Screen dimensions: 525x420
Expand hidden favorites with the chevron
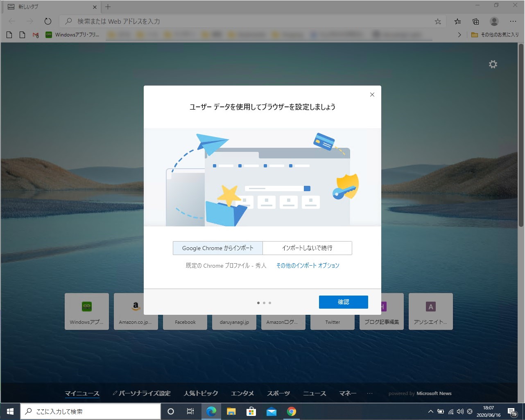(x=459, y=35)
